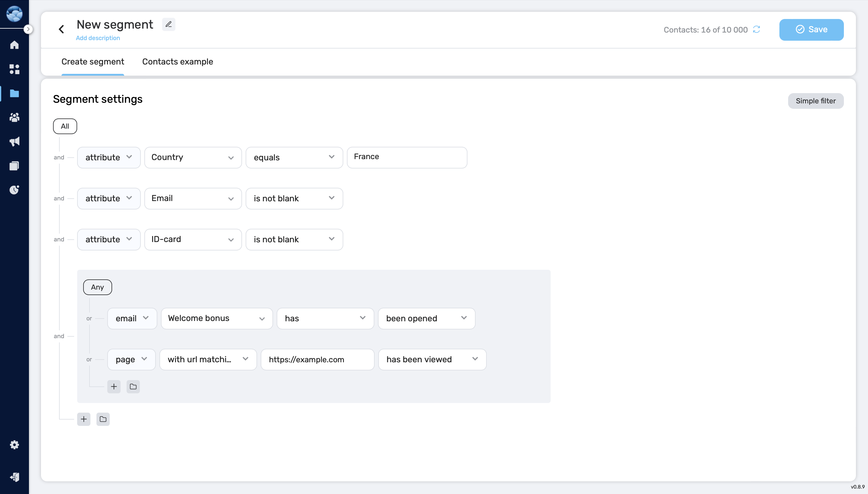Click the France value input field
Image resolution: width=868 pixels, height=494 pixels.
click(x=407, y=157)
